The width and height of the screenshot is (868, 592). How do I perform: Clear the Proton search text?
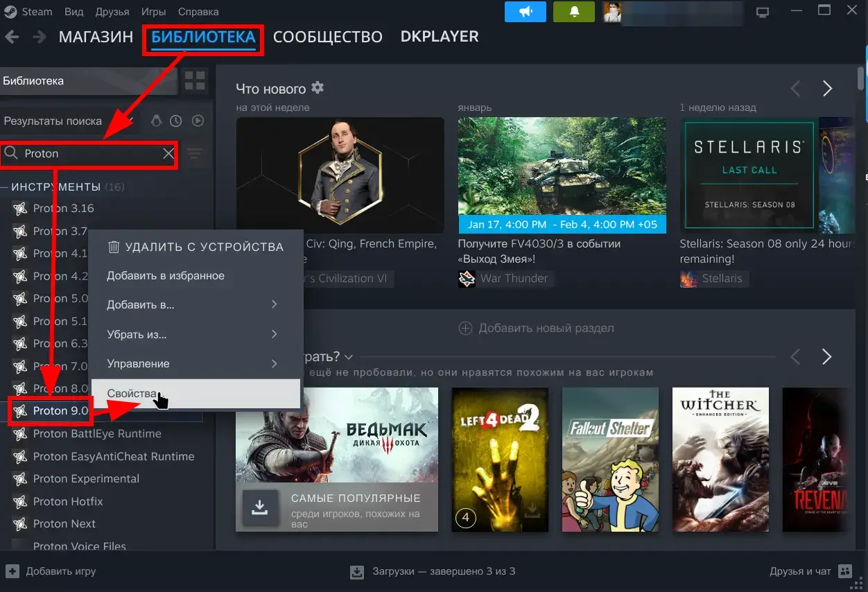click(168, 154)
